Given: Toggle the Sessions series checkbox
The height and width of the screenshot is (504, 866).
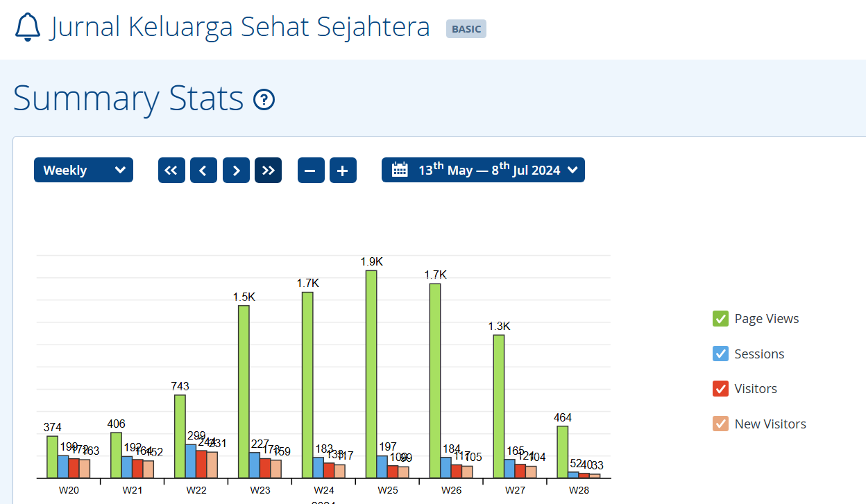Looking at the screenshot, I should coord(720,354).
